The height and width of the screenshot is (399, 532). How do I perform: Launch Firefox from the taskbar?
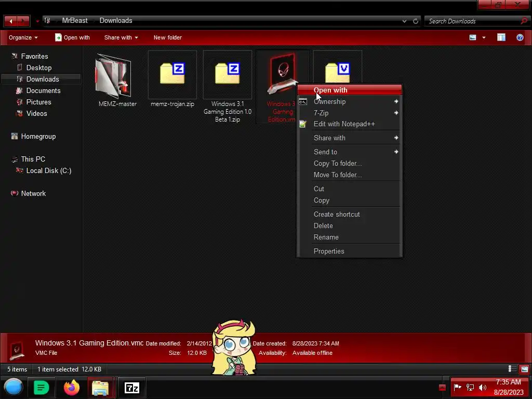click(x=71, y=387)
